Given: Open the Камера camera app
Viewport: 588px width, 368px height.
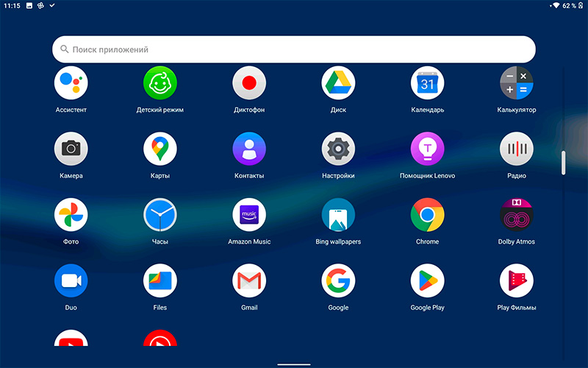Looking at the screenshot, I should click(x=71, y=149).
